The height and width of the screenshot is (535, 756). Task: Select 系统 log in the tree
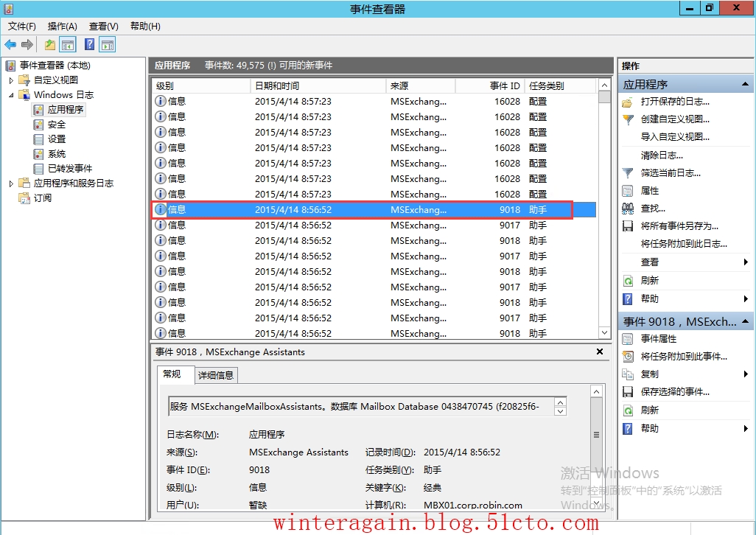[57, 154]
